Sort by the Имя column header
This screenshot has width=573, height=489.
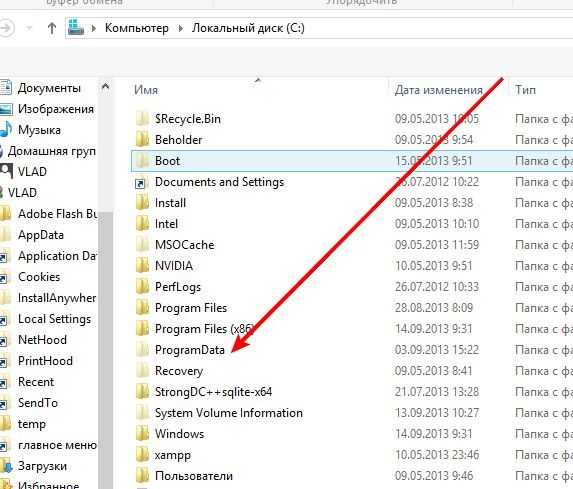tap(146, 90)
